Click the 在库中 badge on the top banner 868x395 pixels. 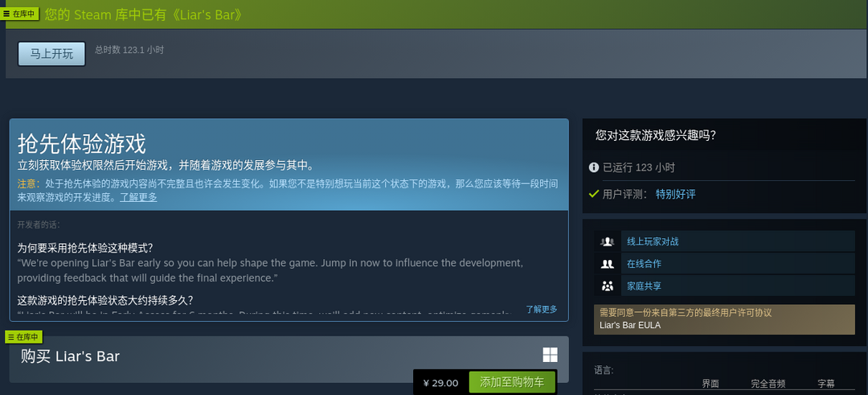(20, 14)
